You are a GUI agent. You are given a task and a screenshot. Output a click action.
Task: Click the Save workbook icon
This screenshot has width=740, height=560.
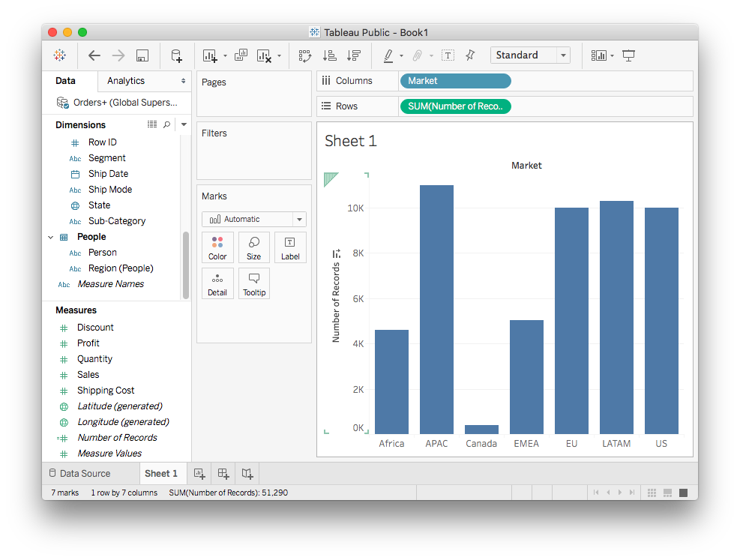point(142,55)
